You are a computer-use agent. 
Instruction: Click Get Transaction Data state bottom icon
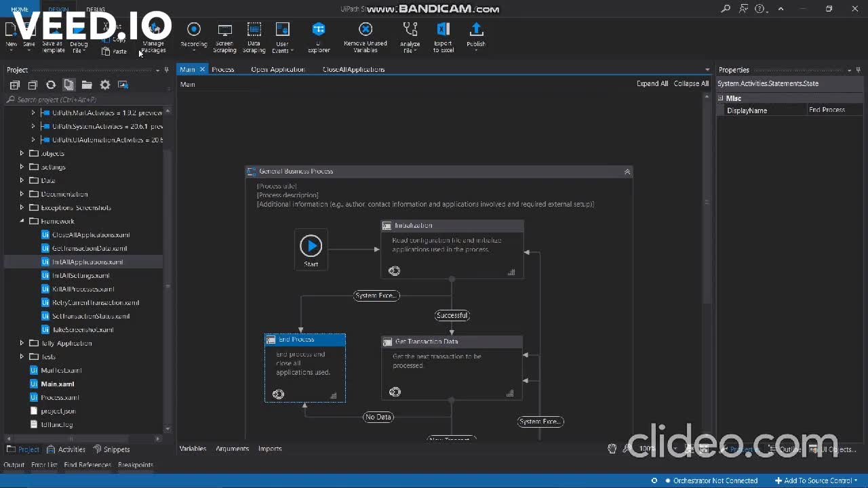tap(395, 392)
